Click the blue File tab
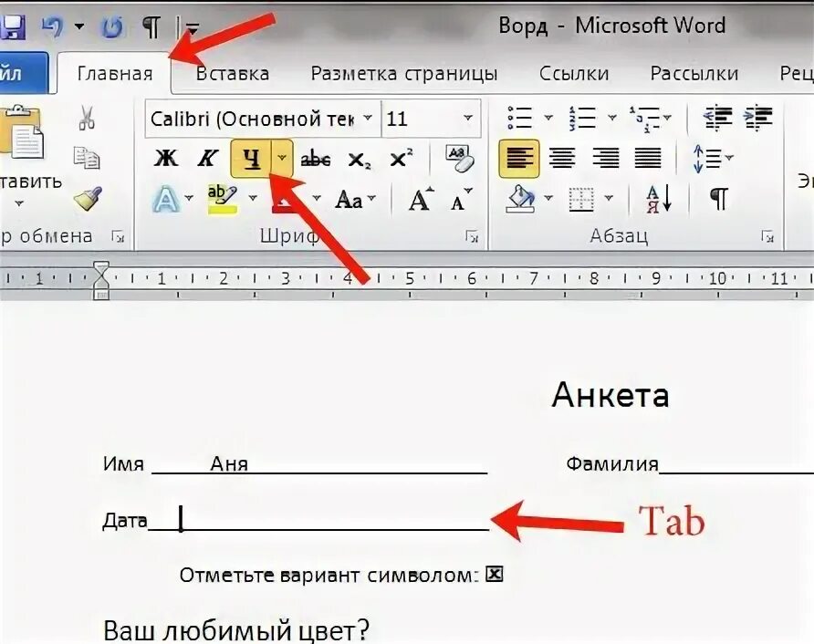 [x=22, y=73]
